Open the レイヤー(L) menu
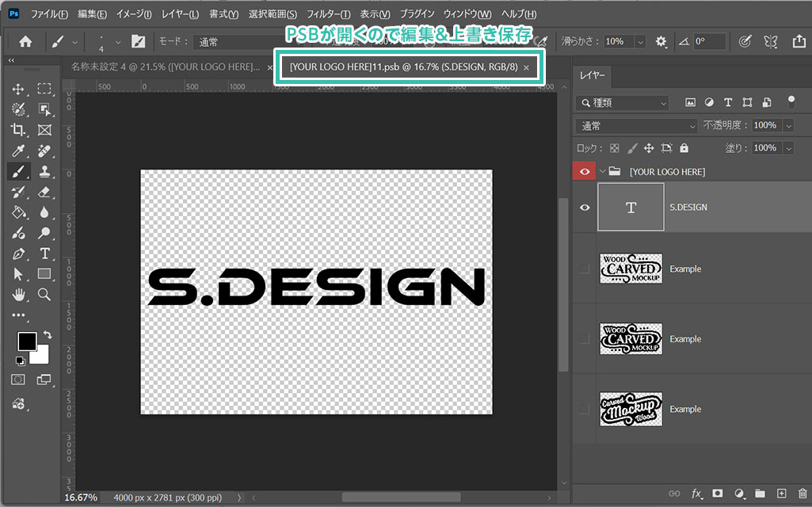This screenshot has height=507, width=812. click(180, 14)
